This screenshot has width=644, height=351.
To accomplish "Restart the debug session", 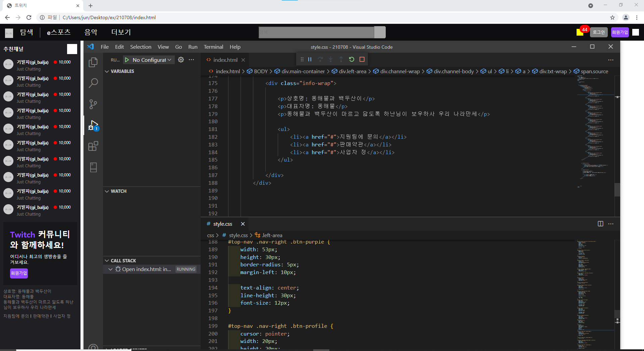I will point(352,59).
